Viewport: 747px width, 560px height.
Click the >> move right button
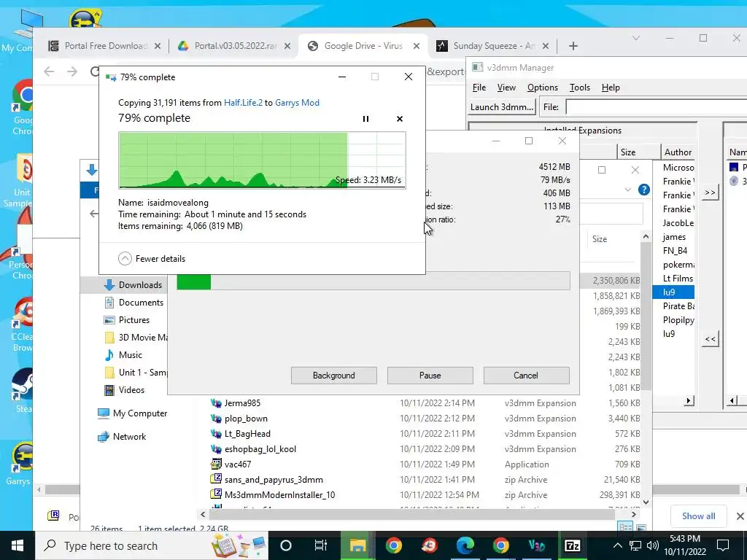(x=710, y=192)
